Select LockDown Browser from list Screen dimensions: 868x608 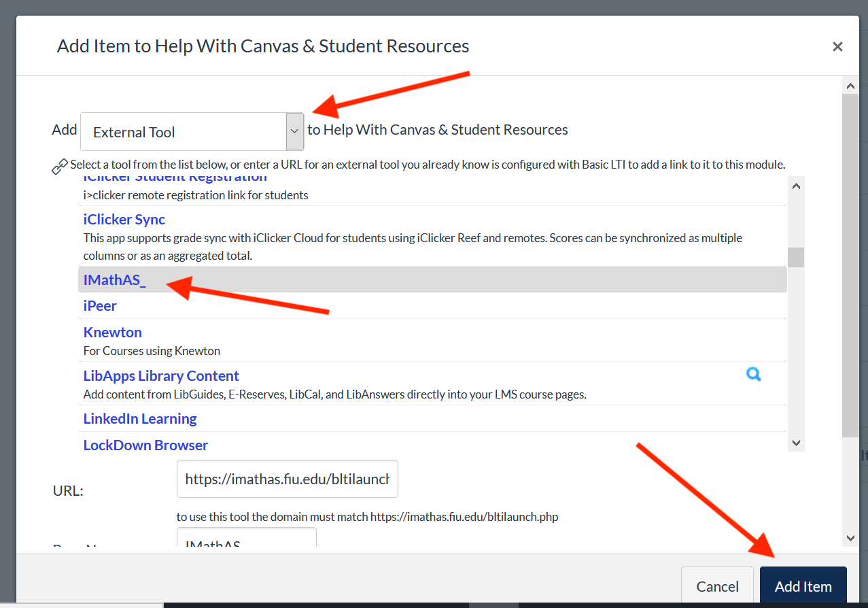pos(145,445)
